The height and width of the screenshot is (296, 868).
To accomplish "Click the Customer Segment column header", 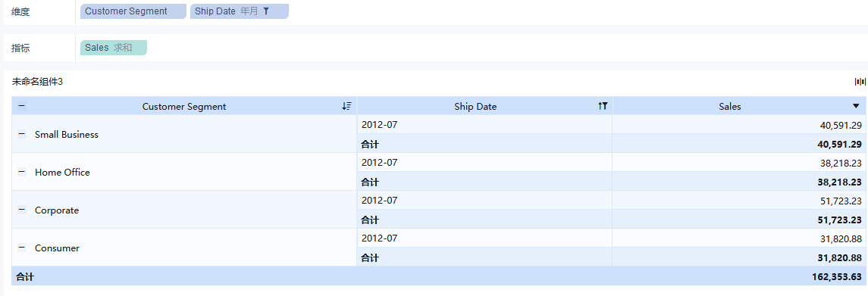I will point(184,106).
